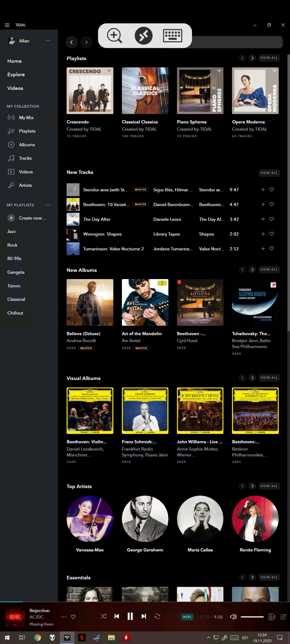290x644 pixels.
Task: Favorite The Day After track
Action: click(x=272, y=219)
